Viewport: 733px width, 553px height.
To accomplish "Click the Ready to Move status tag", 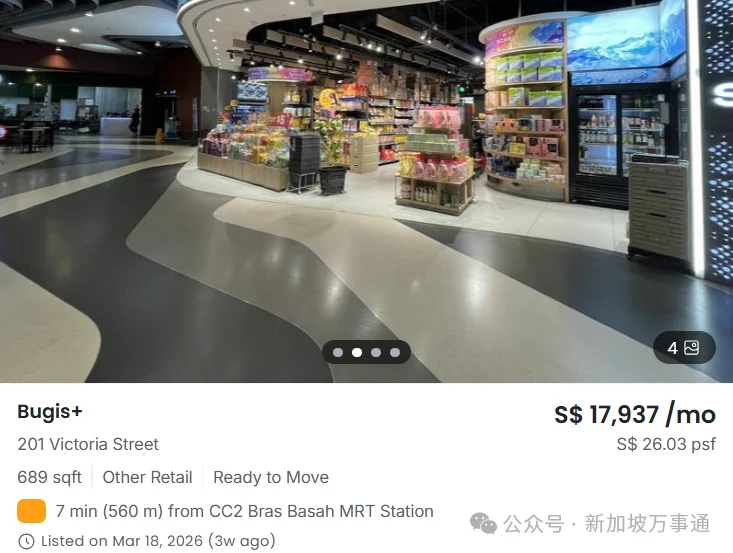I will coord(271,477).
